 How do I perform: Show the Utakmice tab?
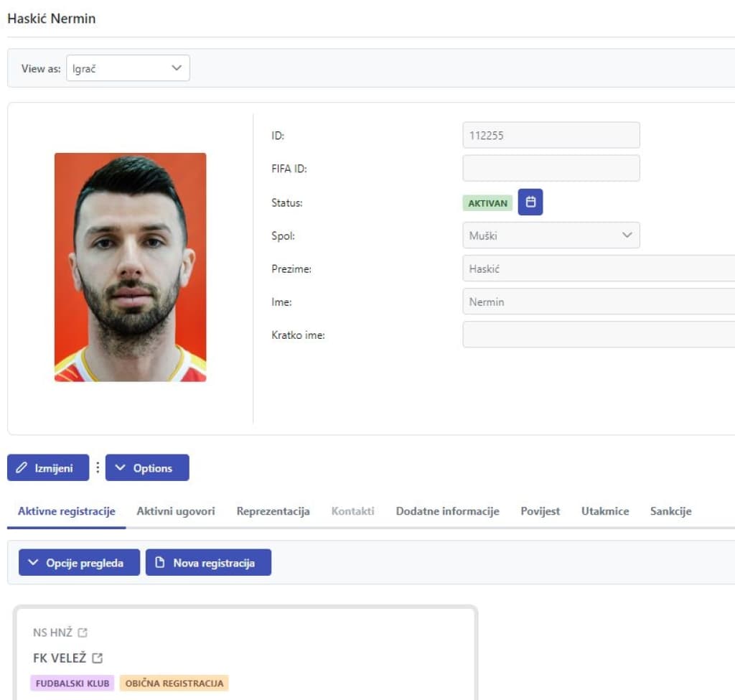click(x=605, y=511)
